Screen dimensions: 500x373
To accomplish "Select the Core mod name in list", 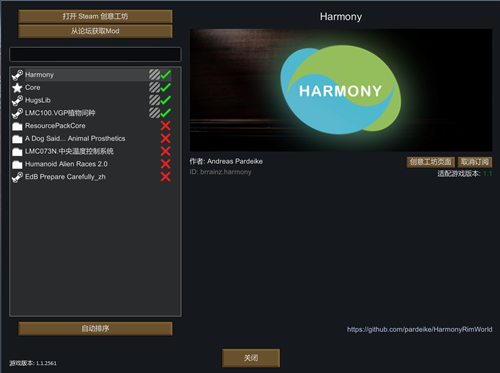I will [x=33, y=87].
